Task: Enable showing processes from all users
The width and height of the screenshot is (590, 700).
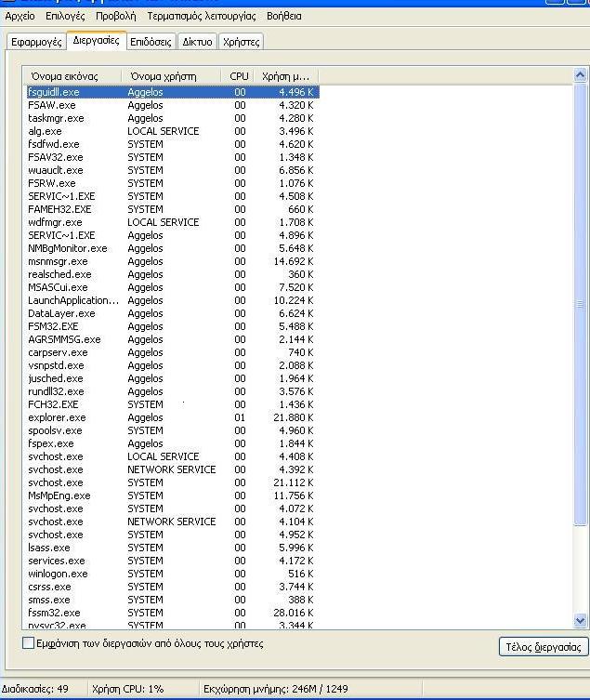Action: coord(28,643)
